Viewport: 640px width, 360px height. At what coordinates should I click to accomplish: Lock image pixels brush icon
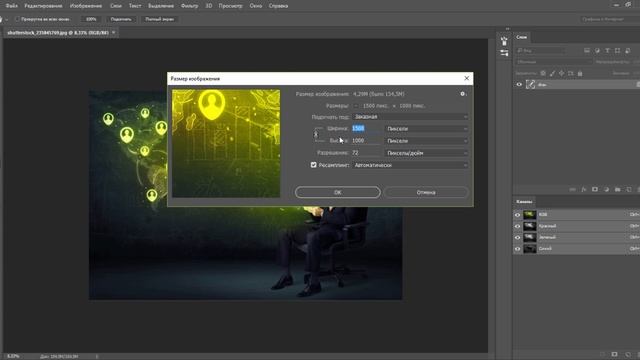tap(552, 73)
